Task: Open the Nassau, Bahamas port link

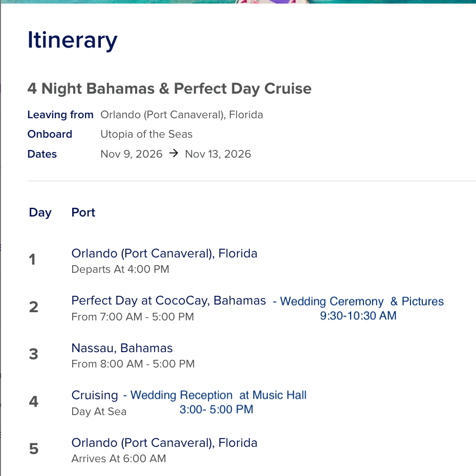Action: point(122,348)
